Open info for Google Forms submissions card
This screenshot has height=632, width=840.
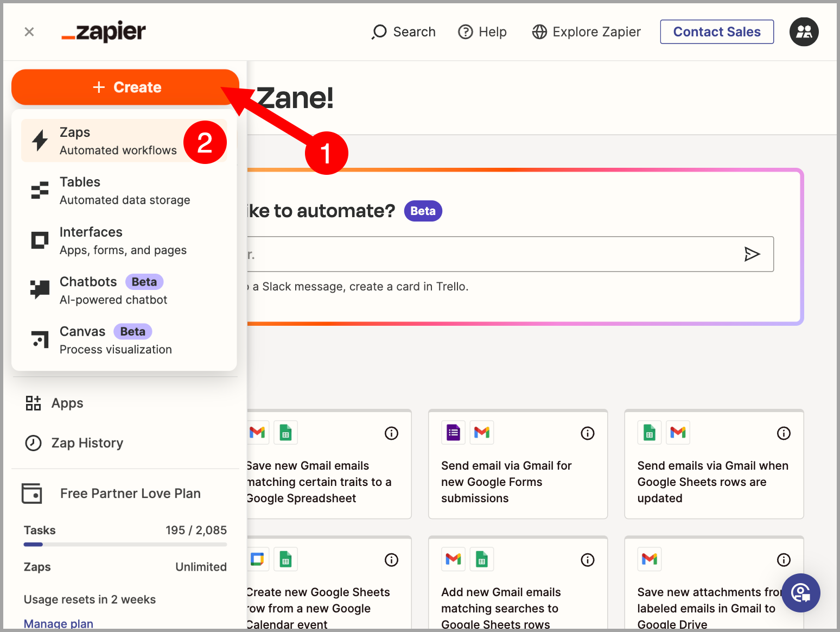pos(588,433)
